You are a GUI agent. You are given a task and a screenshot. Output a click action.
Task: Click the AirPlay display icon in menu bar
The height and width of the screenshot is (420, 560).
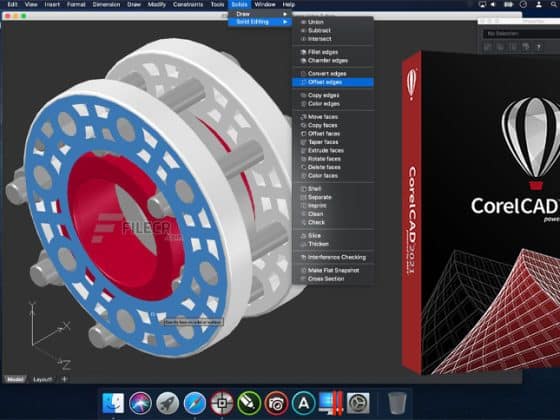(x=482, y=4)
